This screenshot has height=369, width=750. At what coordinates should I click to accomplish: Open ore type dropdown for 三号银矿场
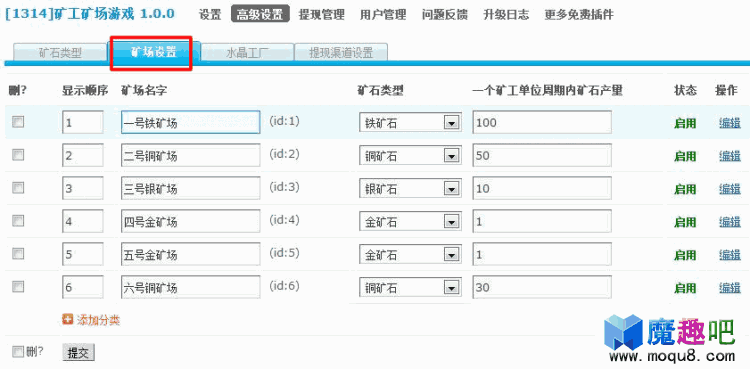(410, 189)
